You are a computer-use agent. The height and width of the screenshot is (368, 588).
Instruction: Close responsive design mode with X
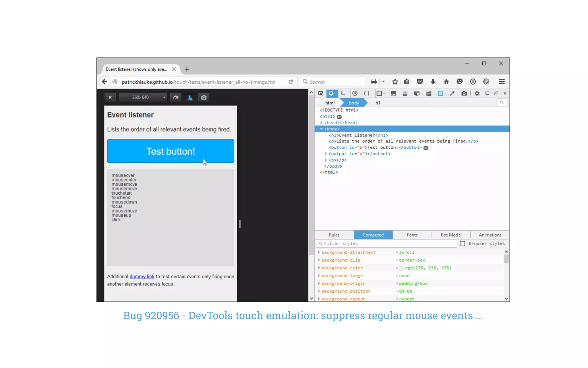[110, 97]
